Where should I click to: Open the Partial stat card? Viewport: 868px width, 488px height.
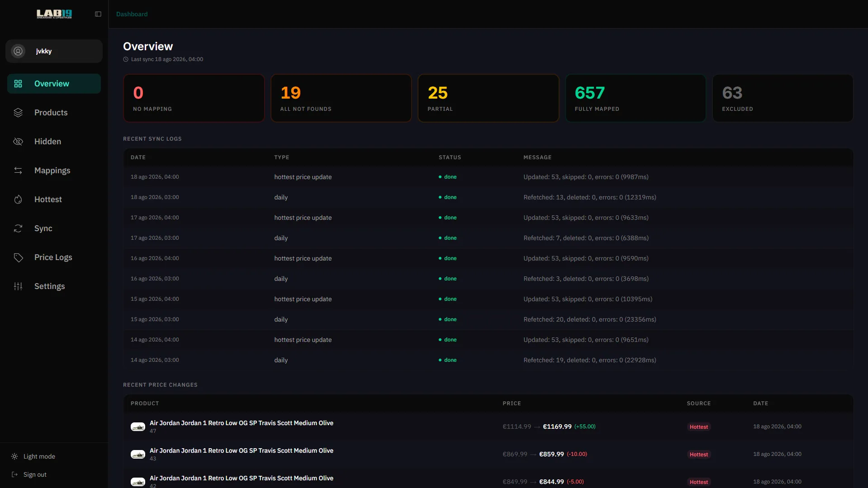tap(488, 98)
